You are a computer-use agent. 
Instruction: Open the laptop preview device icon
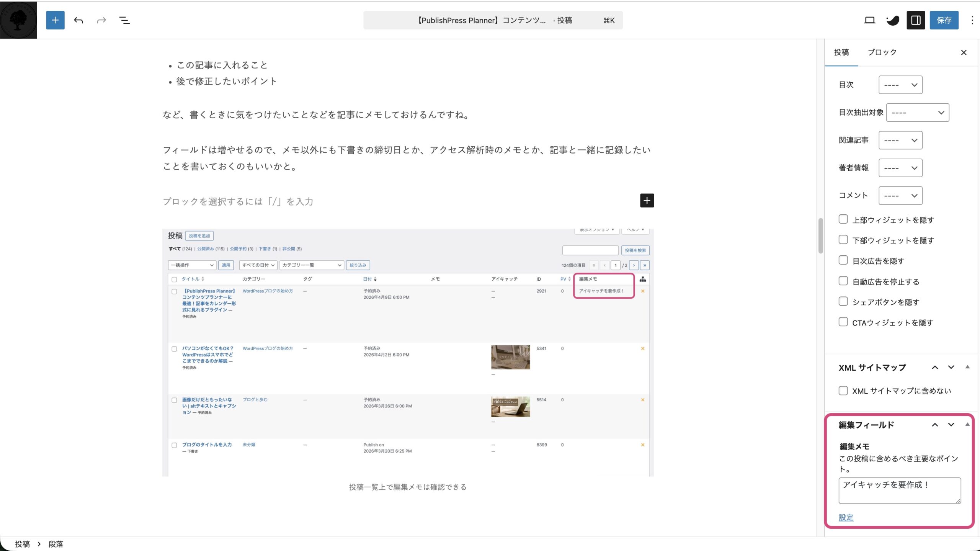click(x=869, y=20)
